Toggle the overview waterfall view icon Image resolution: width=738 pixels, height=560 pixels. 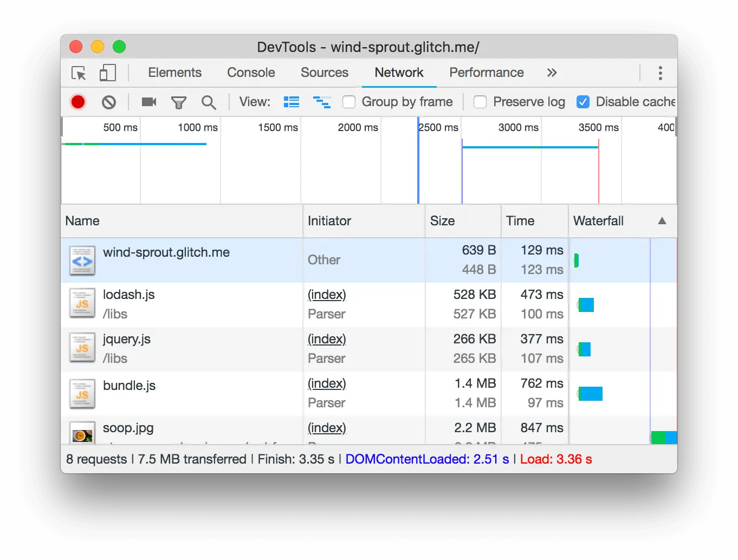point(322,102)
